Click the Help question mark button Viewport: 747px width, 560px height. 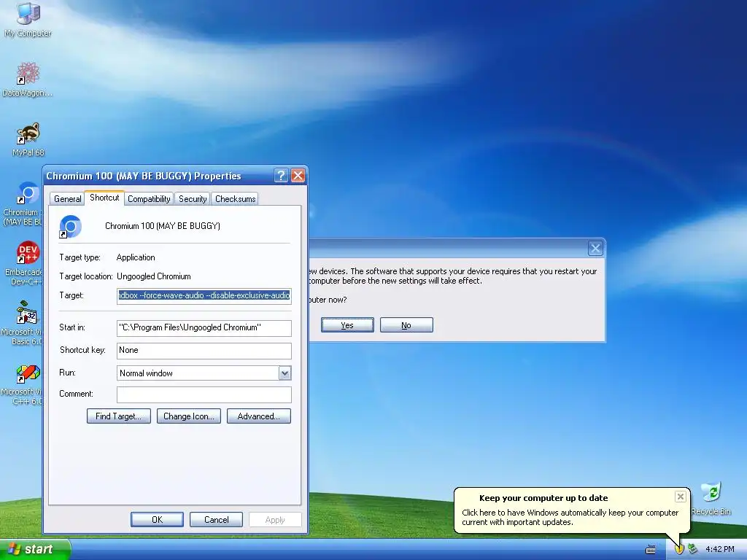tap(281, 176)
